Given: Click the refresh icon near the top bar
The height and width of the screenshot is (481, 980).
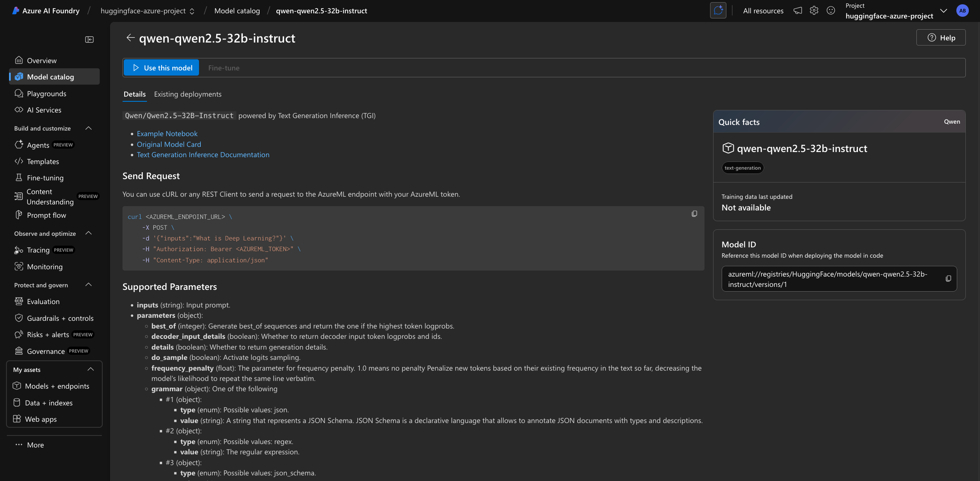Looking at the screenshot, I should pos(718,10).
